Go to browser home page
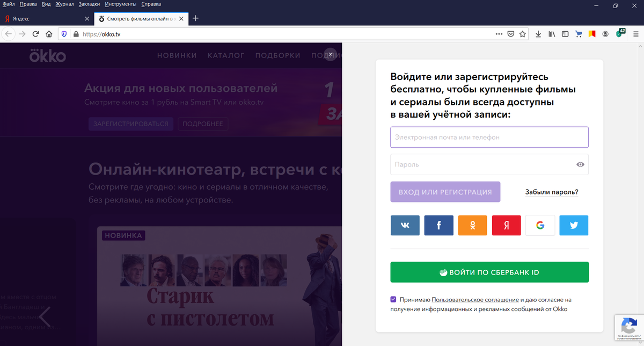 49,33
